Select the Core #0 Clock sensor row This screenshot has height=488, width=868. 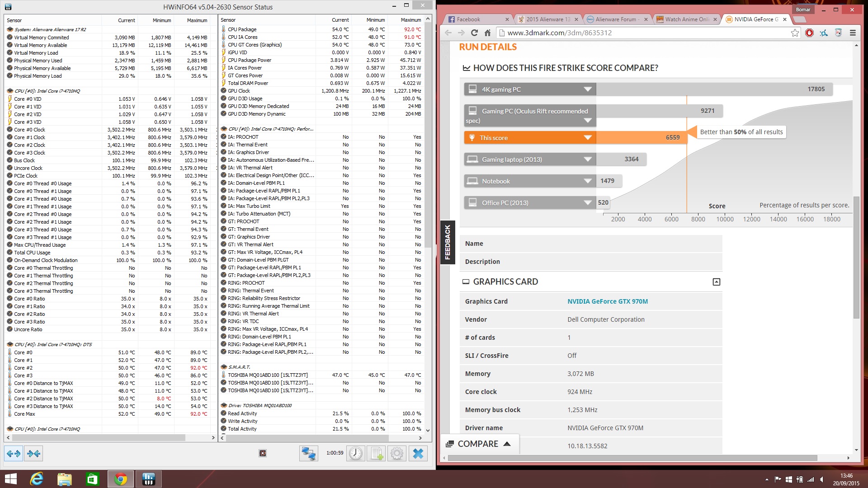[x=111, y=130]
